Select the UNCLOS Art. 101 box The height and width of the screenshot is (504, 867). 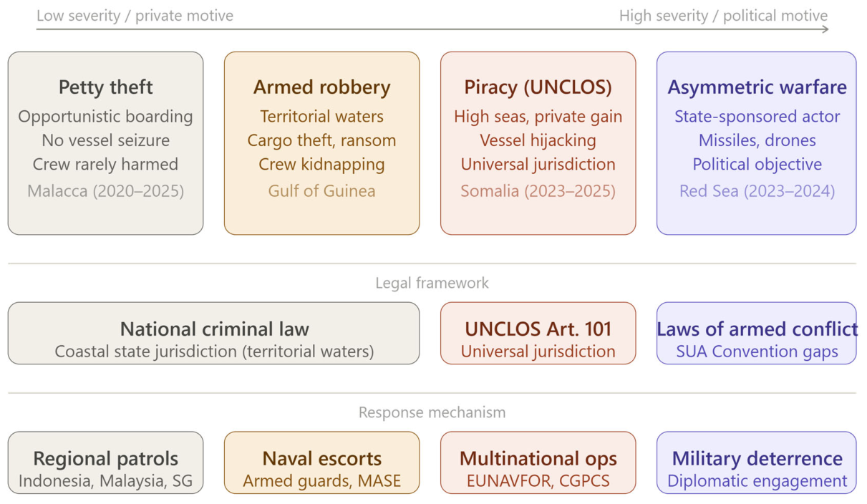pyautogui.click(x=538, y=333)
